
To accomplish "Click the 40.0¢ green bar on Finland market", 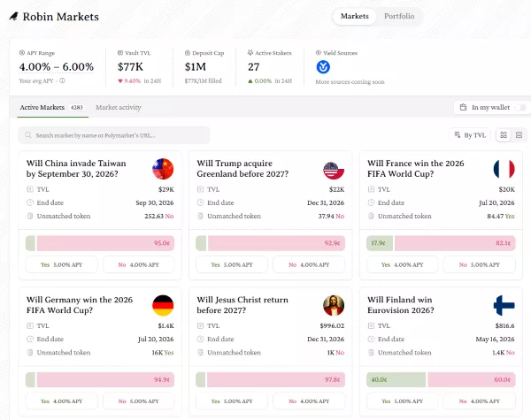I will (396, 379).
